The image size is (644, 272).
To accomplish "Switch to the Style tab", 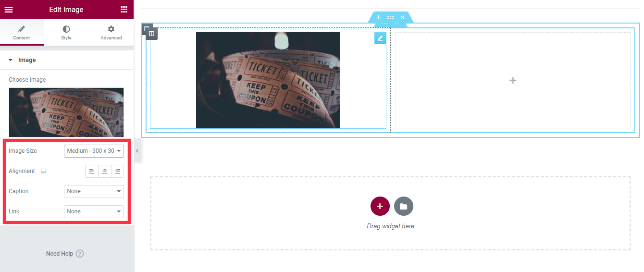I will pyautogui.click(x=66, y=33).
